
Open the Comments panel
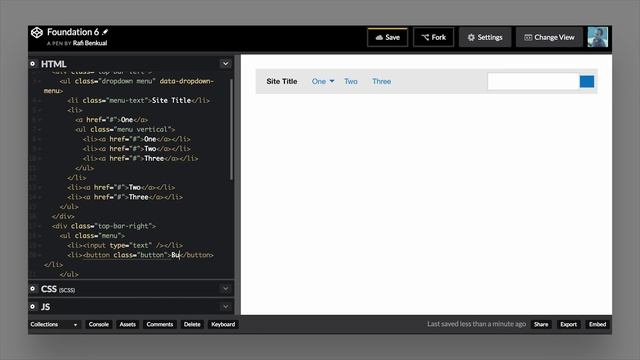tap(160, 324)
